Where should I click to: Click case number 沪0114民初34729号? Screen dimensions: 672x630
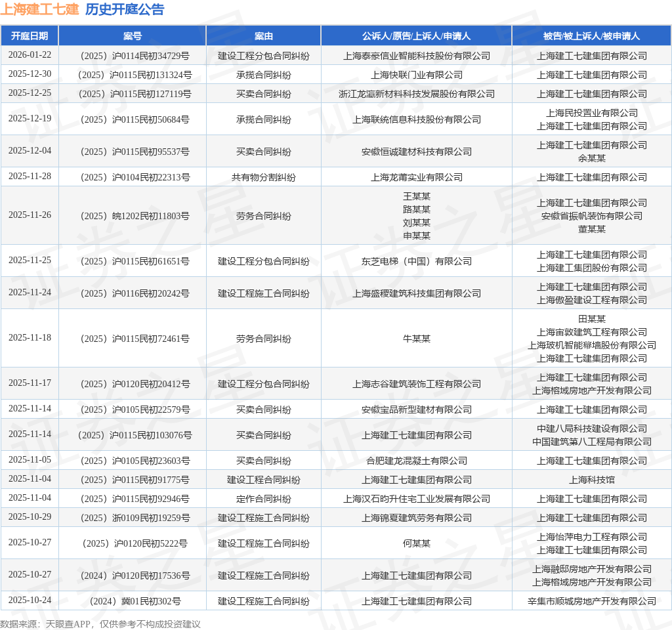150,56
